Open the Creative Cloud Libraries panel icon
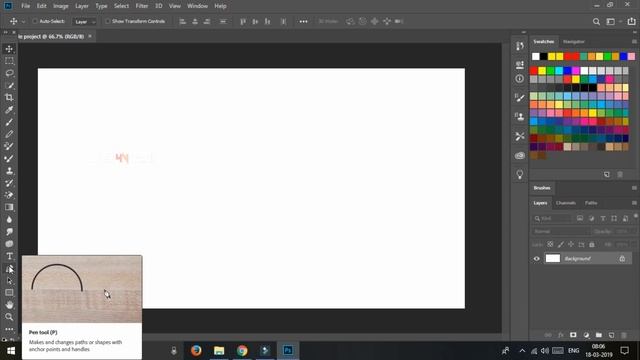 click(520, 156)
